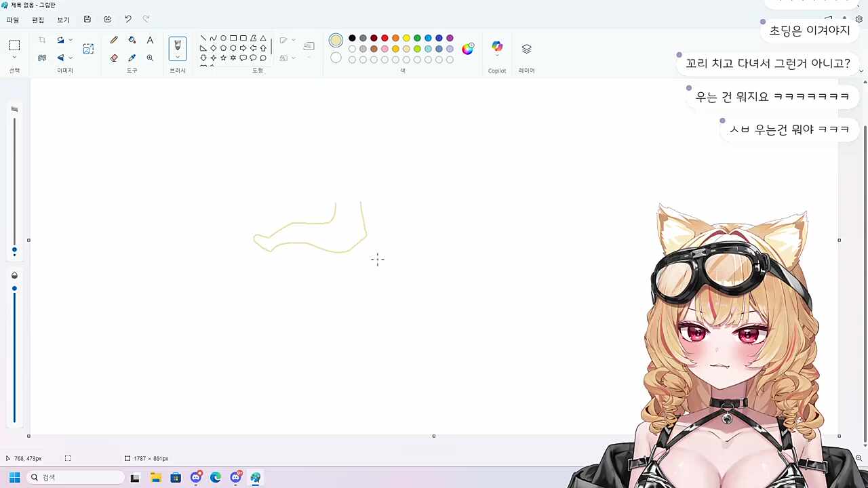Choose the oval shape
This screenshot has width=868, height=488.
(x=223, y=38)
